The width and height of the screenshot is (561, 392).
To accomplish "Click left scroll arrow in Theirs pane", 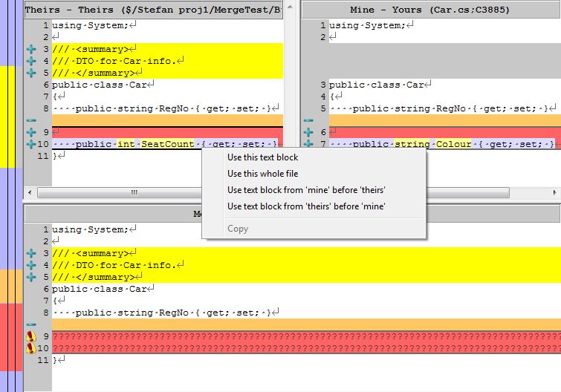I will (x=30, y=192).
